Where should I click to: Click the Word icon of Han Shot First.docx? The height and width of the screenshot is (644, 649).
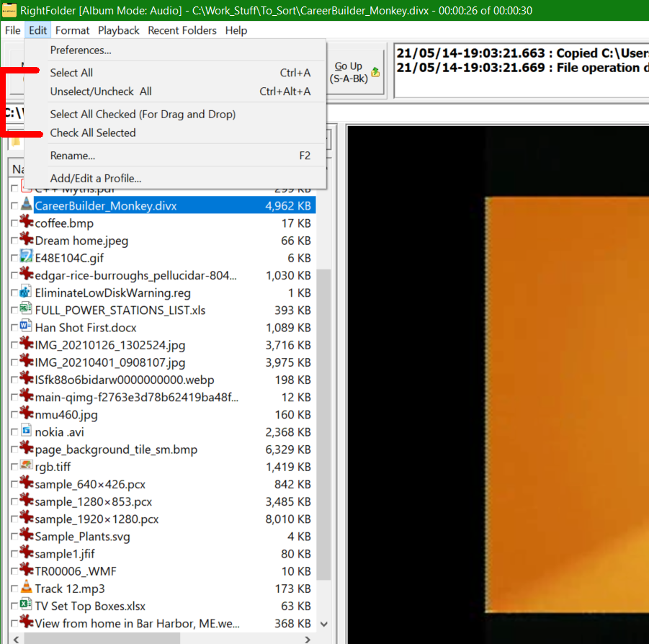tap(27, 326)
